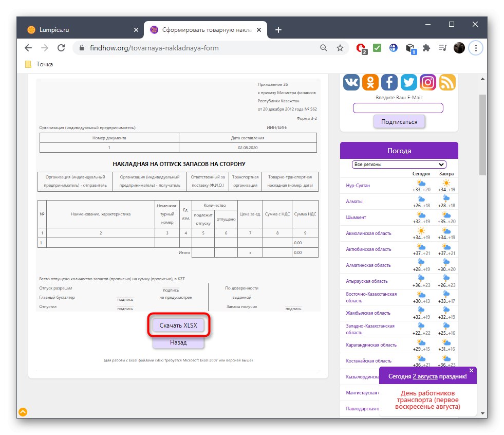Click the Instagram icon
This screenshot has width=504, height=435.
click(x=427, y=82)
